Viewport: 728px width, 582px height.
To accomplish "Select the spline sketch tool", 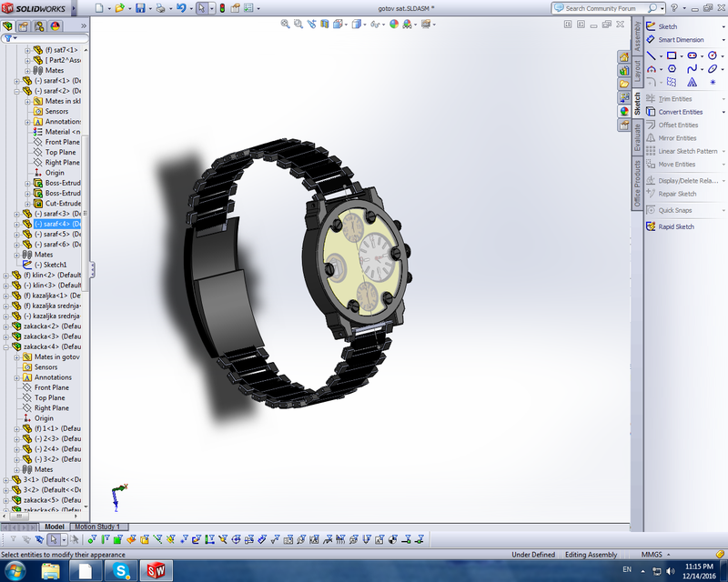I will [x=693, y=69].
